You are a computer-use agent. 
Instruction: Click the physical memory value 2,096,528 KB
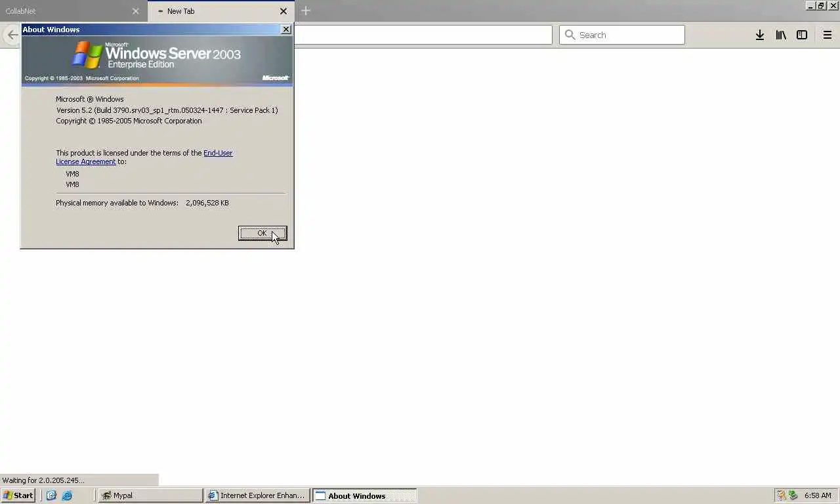[207, 203]
